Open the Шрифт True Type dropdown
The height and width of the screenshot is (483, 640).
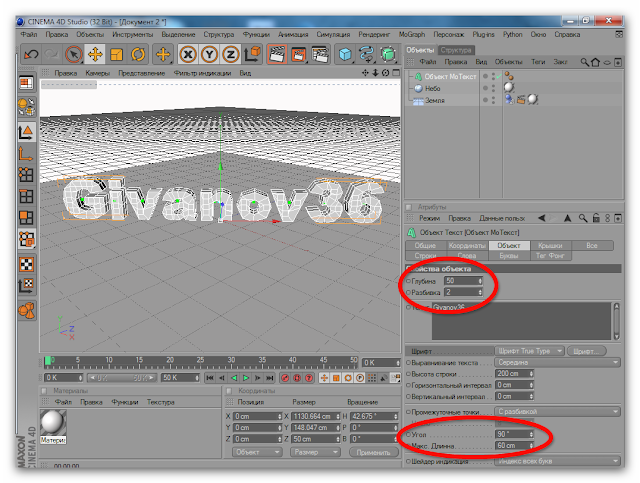pyautogui.click(x=529, y=351)
